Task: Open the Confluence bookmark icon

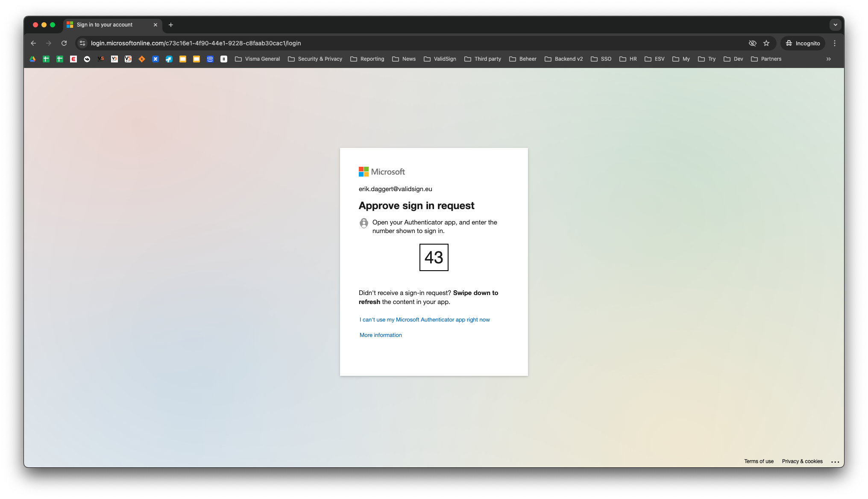Action: 155,59
